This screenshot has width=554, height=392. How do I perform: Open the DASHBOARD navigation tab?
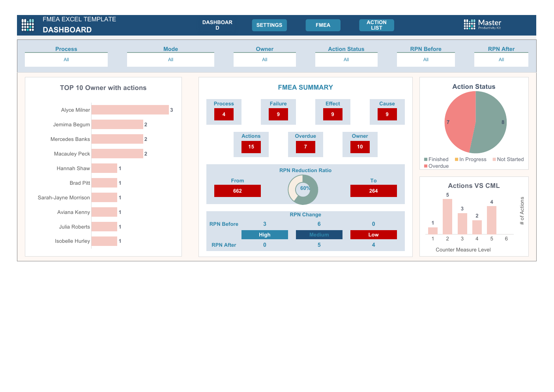tap(217, 25)
